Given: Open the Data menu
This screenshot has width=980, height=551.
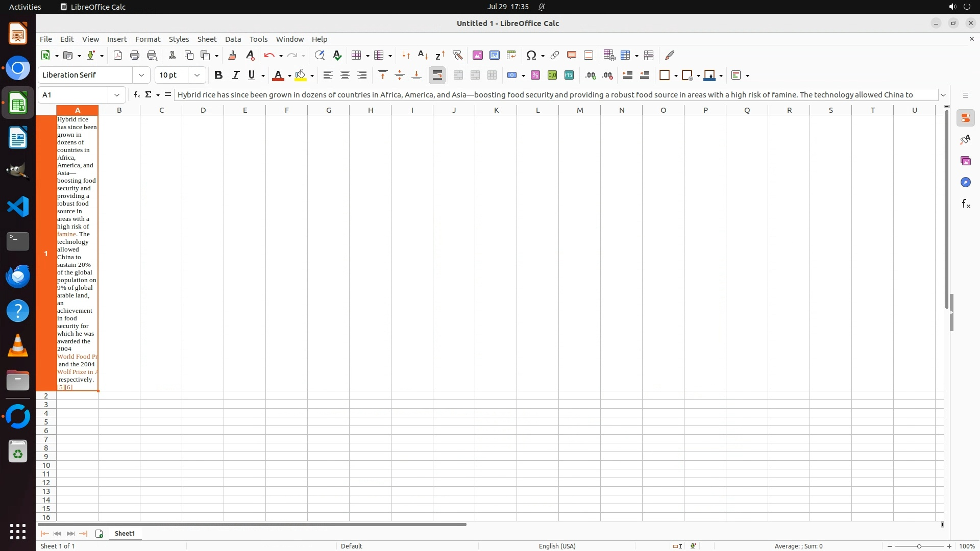Looking at the screenshot, I should point(233,39).
